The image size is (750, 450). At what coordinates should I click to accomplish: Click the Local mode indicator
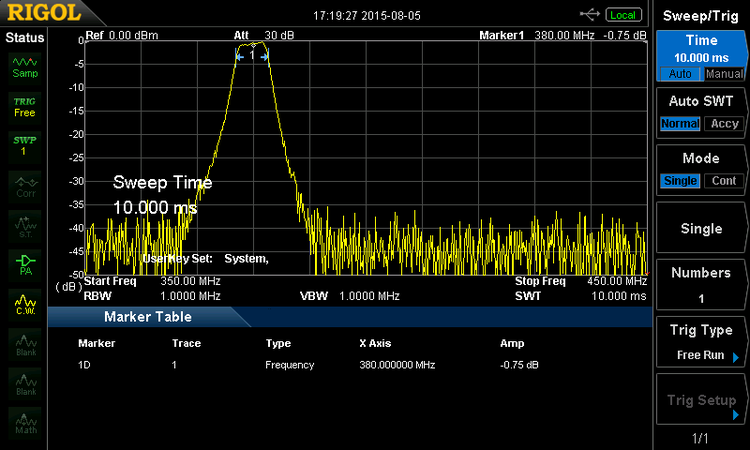tap(624, 15)
